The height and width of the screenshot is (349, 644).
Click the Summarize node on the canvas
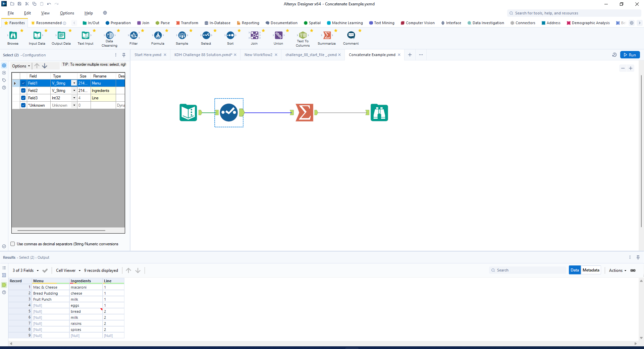click(305, 112)
